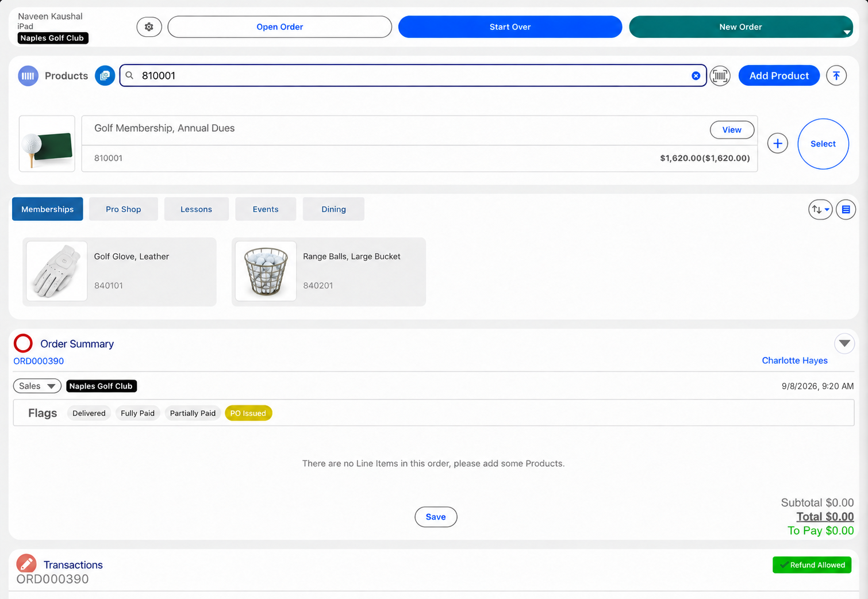This screenshot has height=599, width=868.
Task: Open order link ORD000390
Action: click(39, 361)
